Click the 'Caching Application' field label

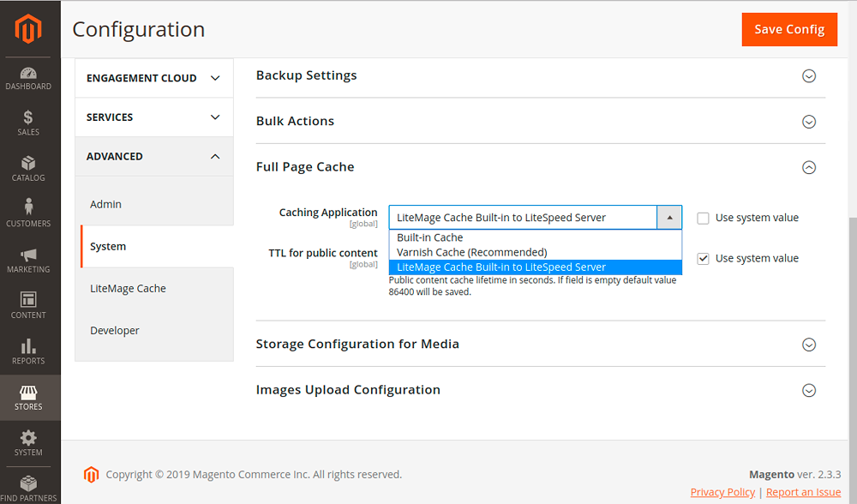coord(328,212)
